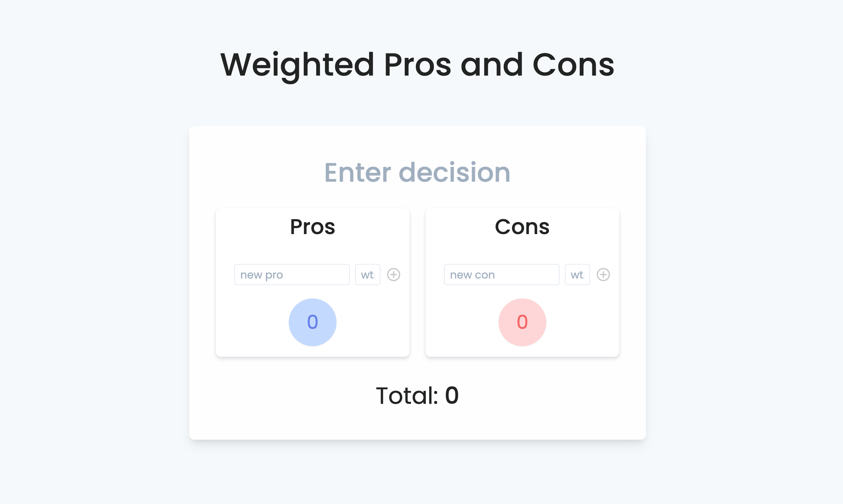Click the Pros section header label
The image size is (843, 504).
312,227
